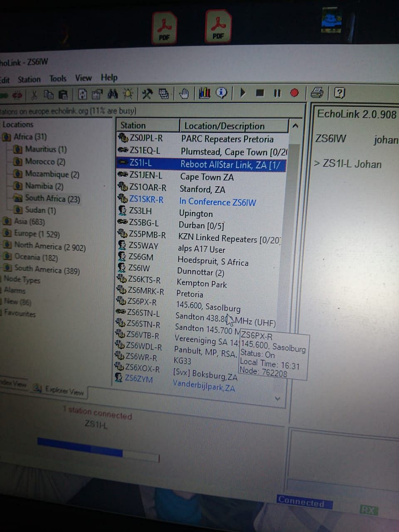
Task: Select station ZS5PMB-R KZN Linked Repeaters
Action: tap(200, 236)
